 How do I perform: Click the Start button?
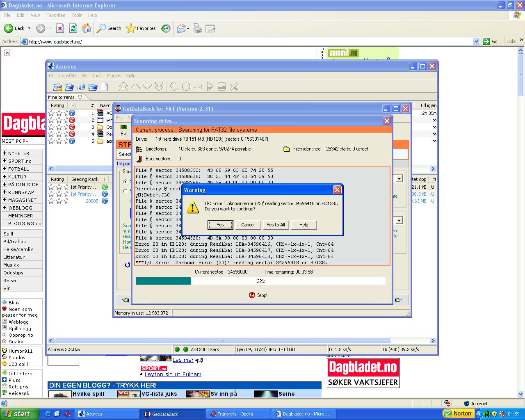click(x=19, y=414)
